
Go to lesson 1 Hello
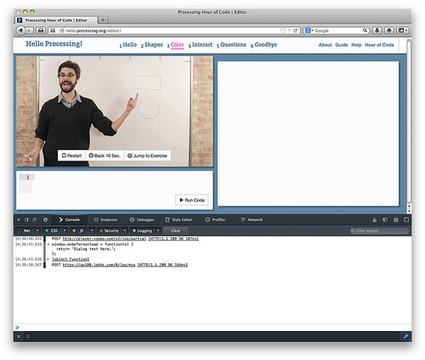click(x=128, y=45)
